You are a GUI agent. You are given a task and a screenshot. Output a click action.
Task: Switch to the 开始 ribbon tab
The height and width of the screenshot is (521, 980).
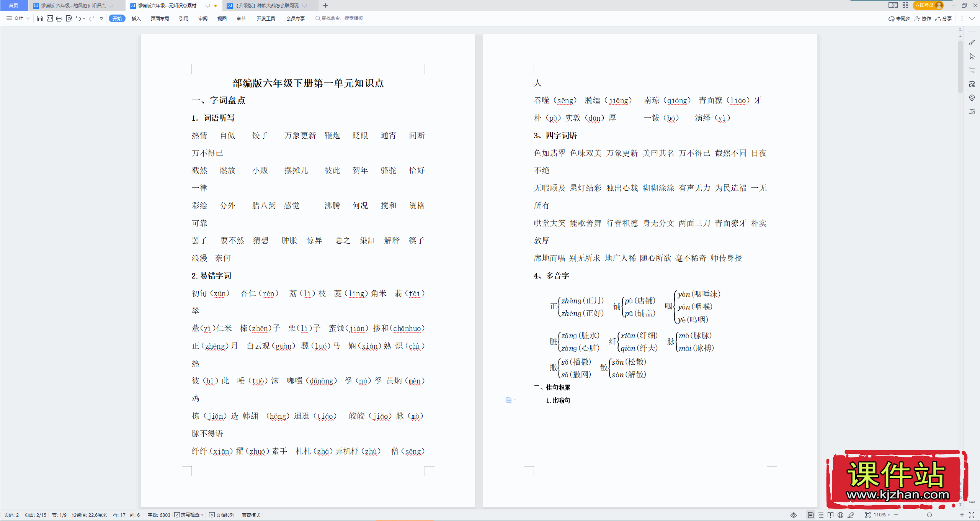(117, 18)
